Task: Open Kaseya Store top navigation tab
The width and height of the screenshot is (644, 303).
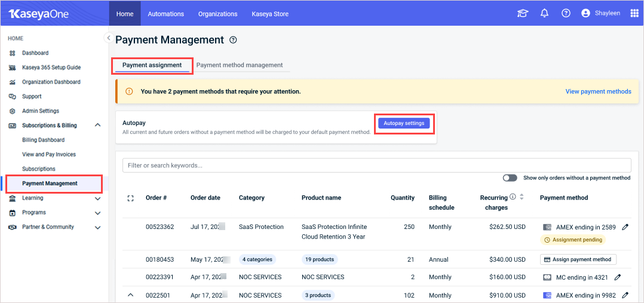Action: [x=270, y=14]
